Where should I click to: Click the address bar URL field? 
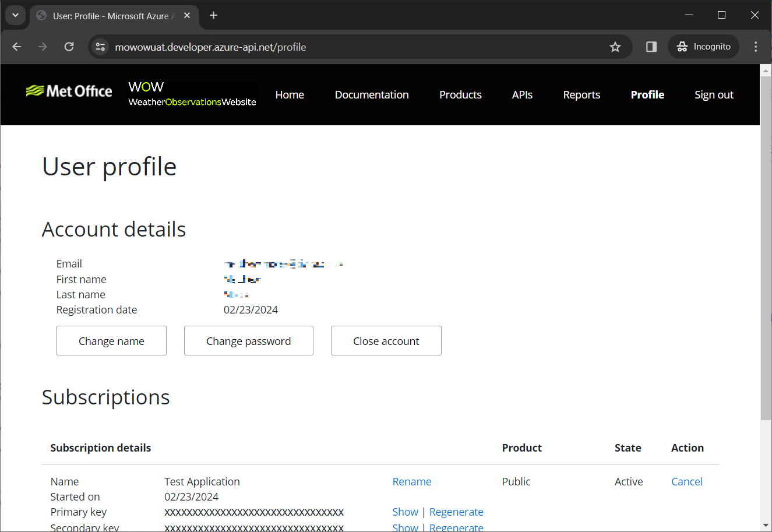(350, 47)
